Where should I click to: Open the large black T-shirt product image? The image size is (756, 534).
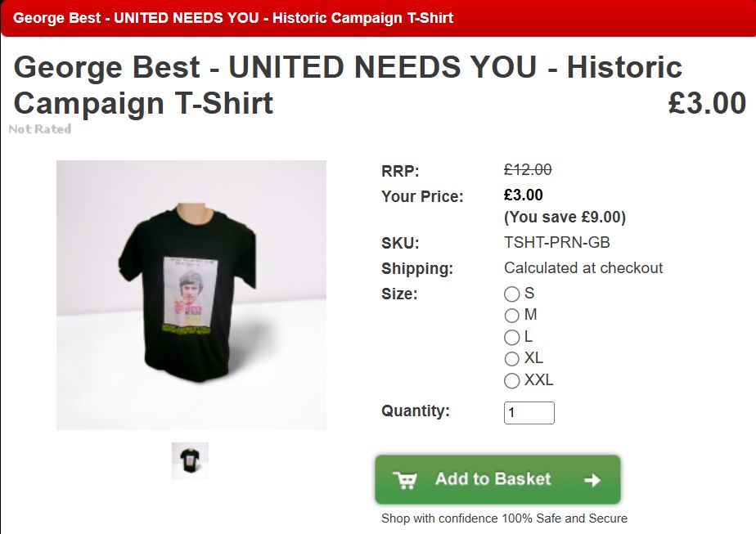(x=191, y=294)
